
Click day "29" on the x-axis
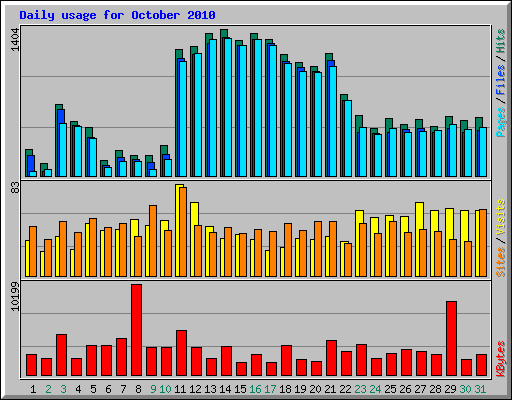[450, 389]
